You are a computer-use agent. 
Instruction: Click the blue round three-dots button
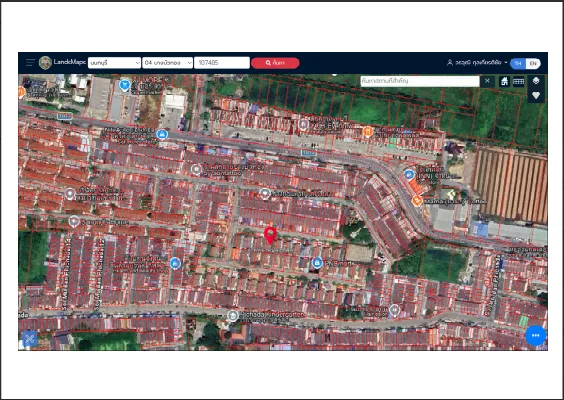[x=536, y=335]
